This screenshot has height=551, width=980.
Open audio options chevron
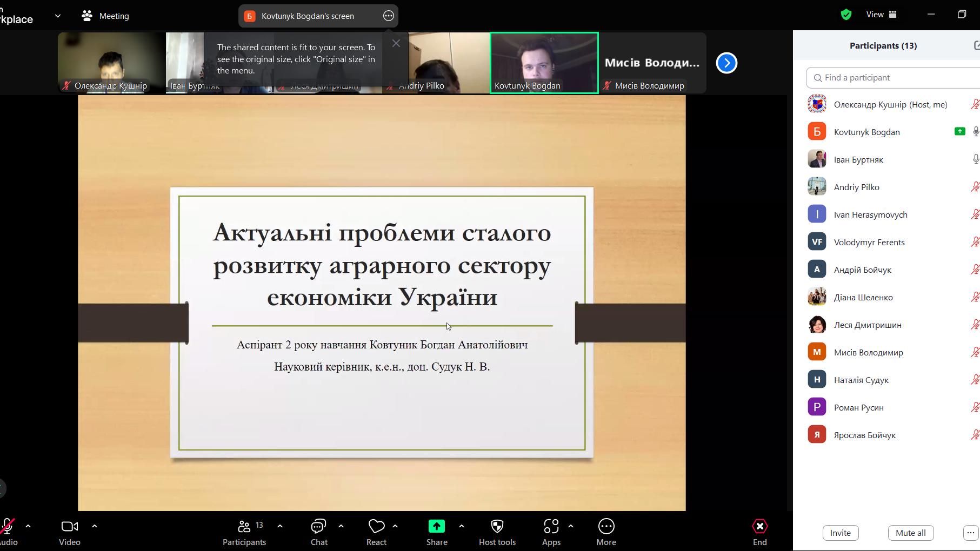pos(28,526)
